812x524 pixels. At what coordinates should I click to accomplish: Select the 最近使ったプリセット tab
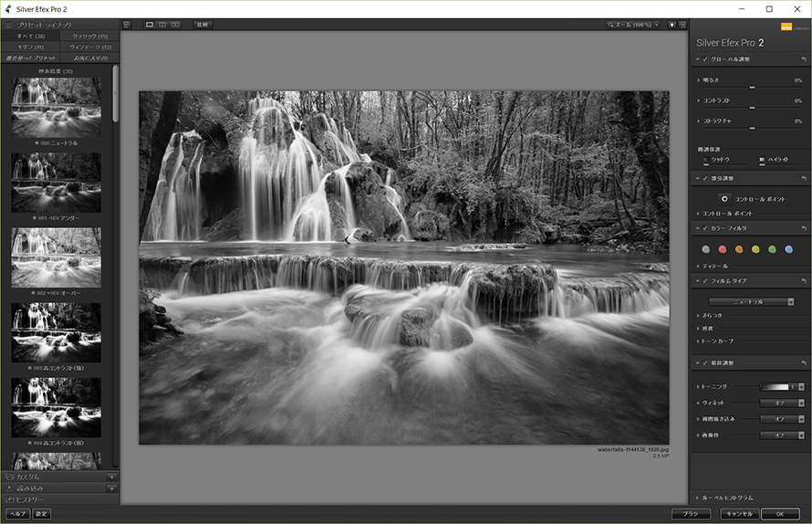pos(30,58)
